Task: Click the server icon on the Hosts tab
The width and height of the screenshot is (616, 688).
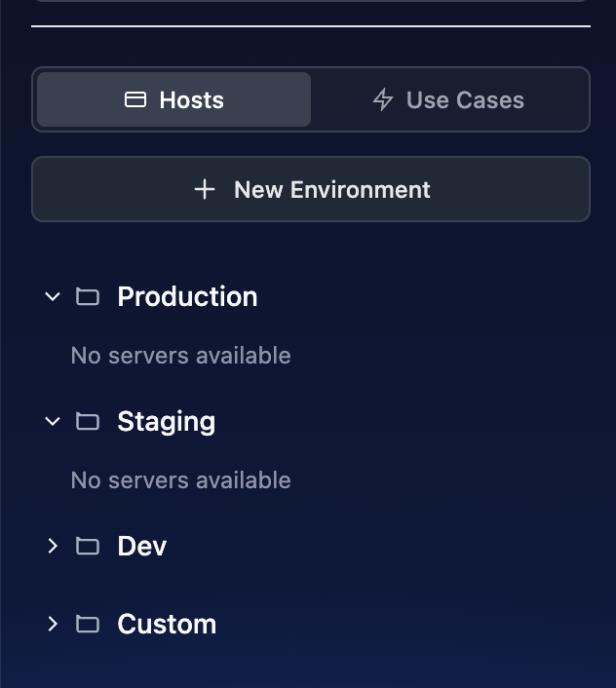Action: [x=135, y=99]
